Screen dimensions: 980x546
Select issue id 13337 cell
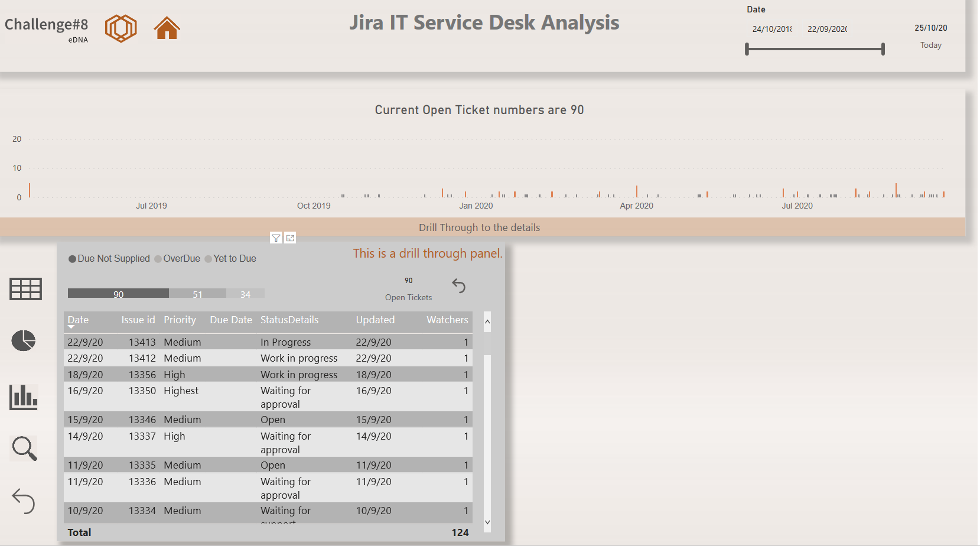[142, 436]
